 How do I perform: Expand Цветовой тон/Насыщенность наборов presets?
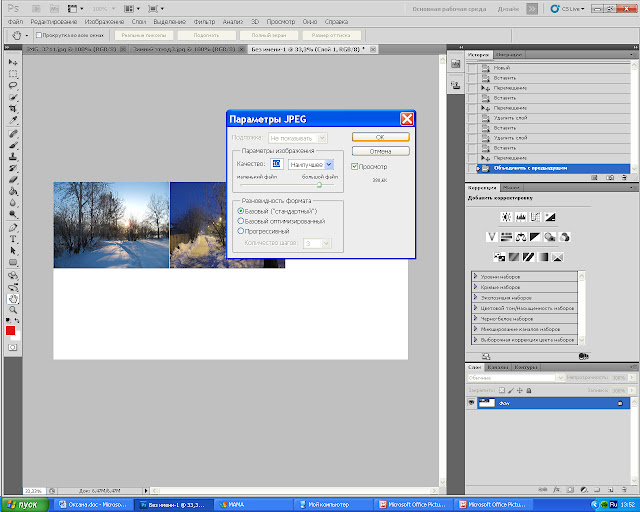[475, 308]
